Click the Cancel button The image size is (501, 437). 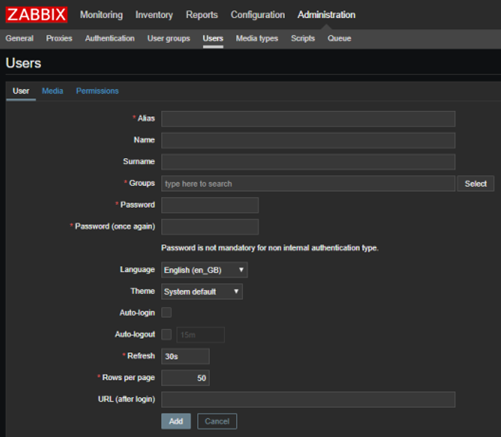pyautogui.click(x=217, y=421)
